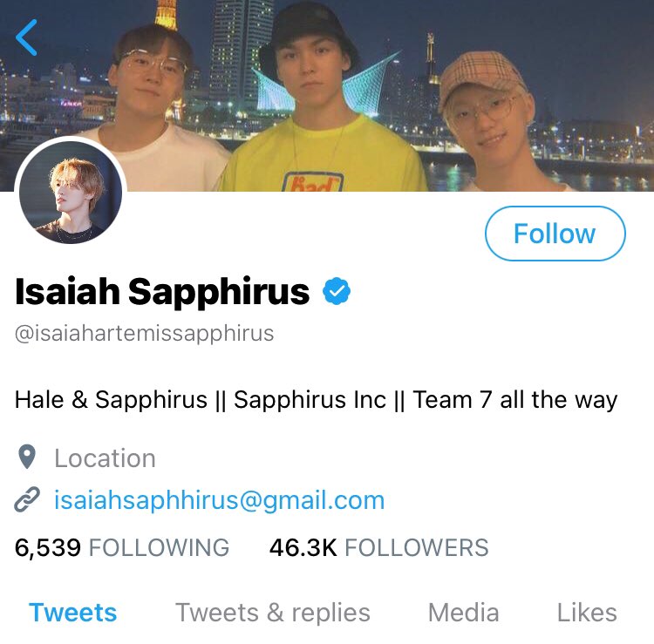View the 6,539 Following list
This screenshot has width=654, height=644.
pos(122,547)
